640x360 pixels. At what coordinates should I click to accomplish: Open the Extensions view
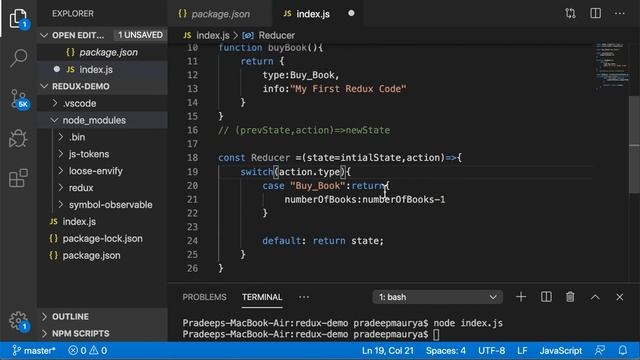tap(18, 178)
